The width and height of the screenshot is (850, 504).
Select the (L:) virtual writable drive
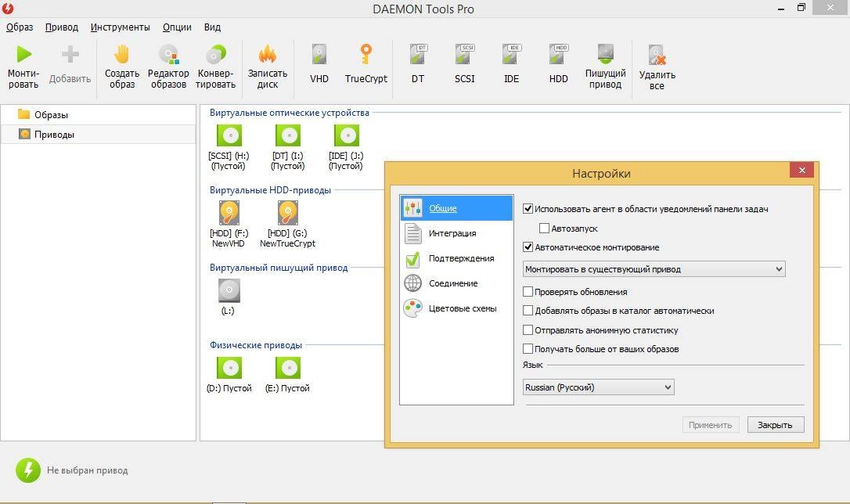pos(229,297)
